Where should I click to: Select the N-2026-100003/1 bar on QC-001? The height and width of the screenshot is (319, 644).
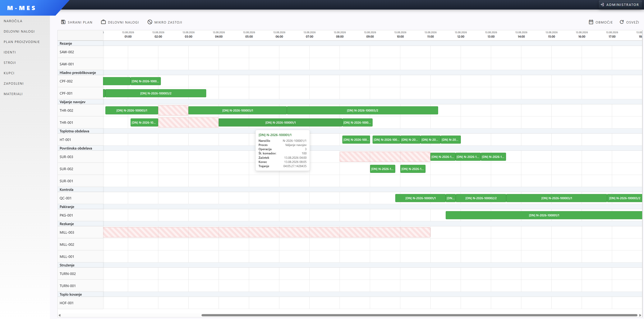click(x=556, y=198)
